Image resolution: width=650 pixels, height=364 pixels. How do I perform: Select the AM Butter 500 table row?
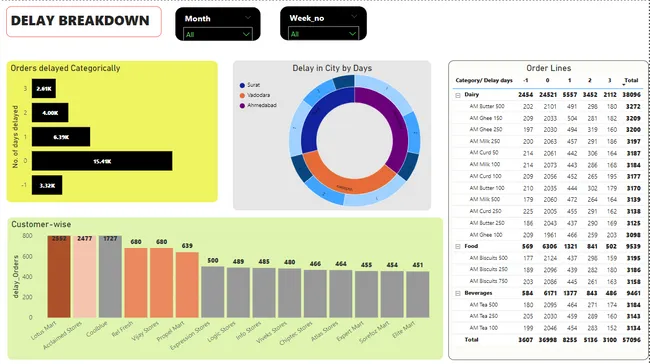click(548, 107)
